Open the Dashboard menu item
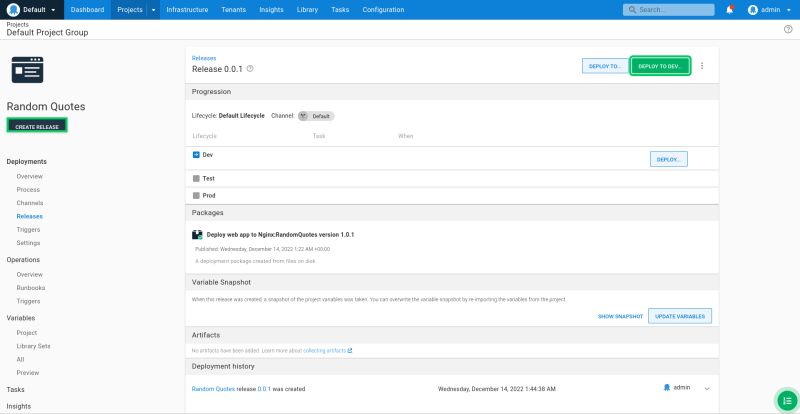The image size is (800, 414). click(87, 10)
